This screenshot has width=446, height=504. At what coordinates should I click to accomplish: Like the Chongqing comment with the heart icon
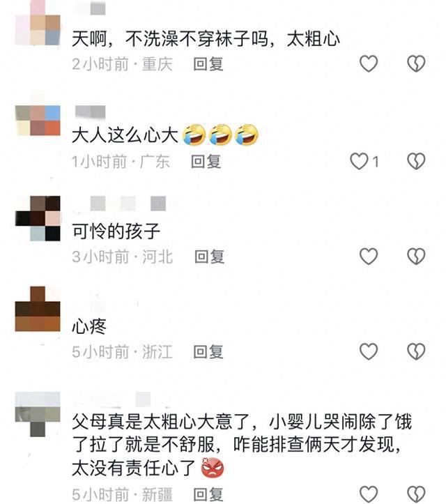coord(368,63)
